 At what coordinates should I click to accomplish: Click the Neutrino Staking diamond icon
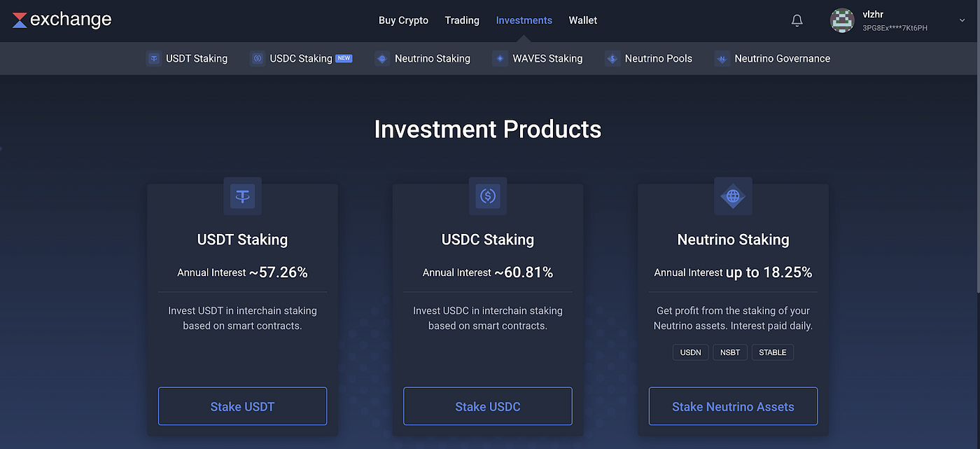coord(381,58)
